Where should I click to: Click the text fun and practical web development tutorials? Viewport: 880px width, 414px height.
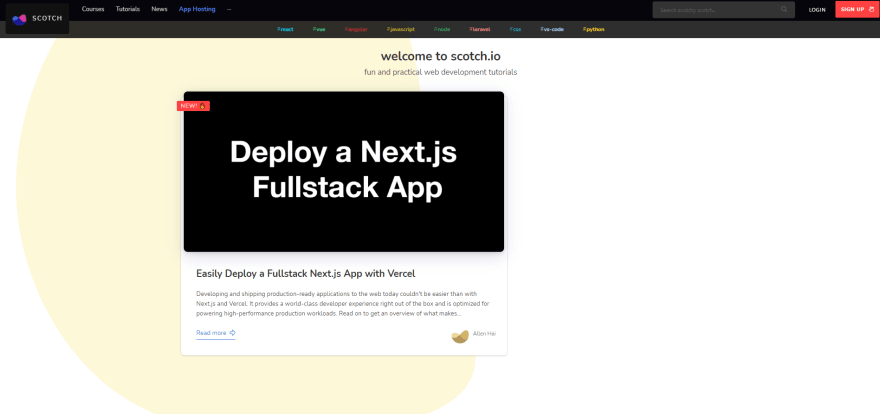click(441, 72)
